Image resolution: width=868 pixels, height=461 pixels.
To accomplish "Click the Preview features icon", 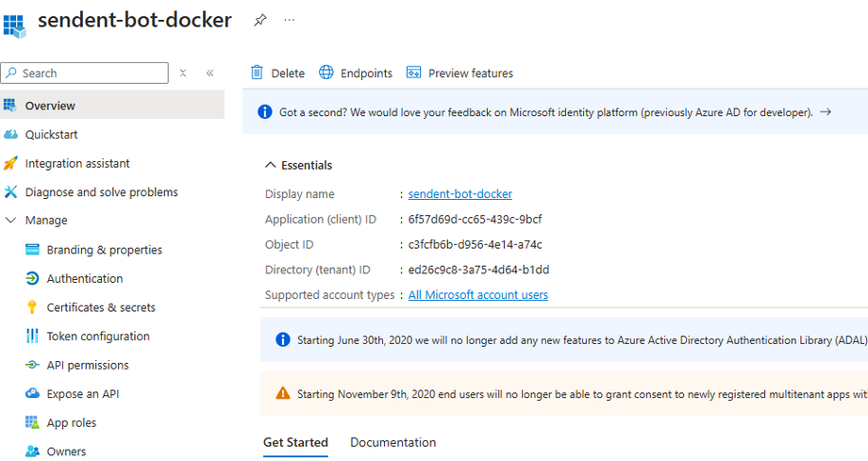I will pos(413,73).
